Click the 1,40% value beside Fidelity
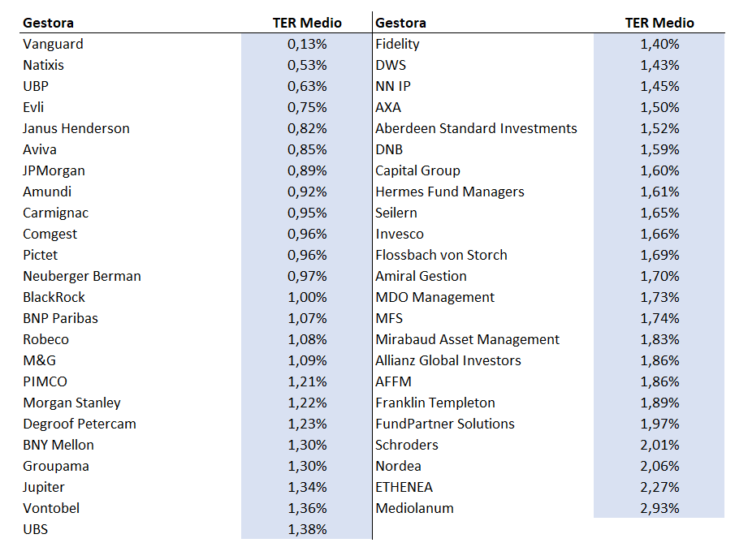The height and width of the screenshot is (560, 748). tap(659, 44)
